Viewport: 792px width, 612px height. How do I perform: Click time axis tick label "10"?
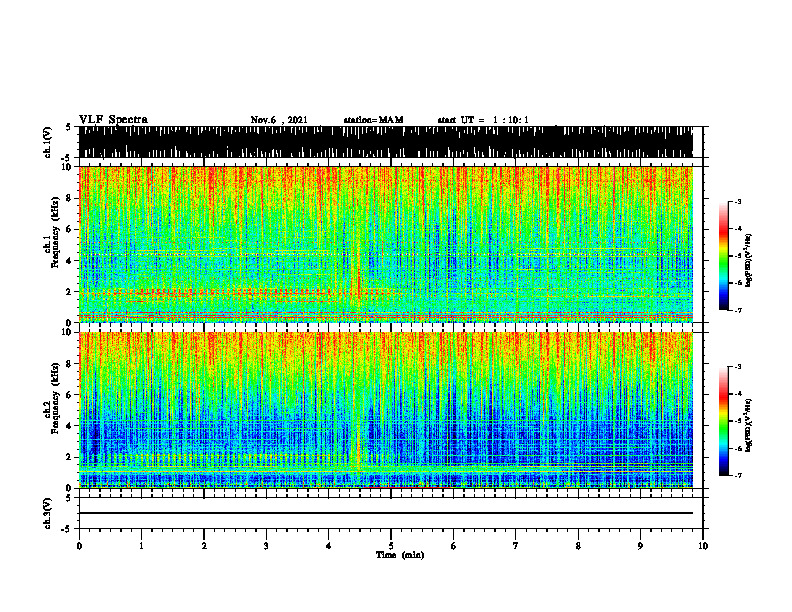tap(703, 546)
